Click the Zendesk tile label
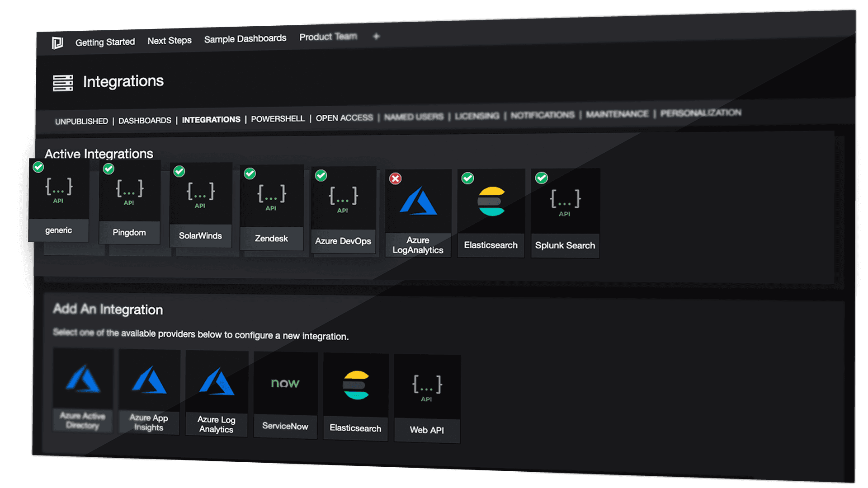This screenshot has width=868, height=488. 271,238
